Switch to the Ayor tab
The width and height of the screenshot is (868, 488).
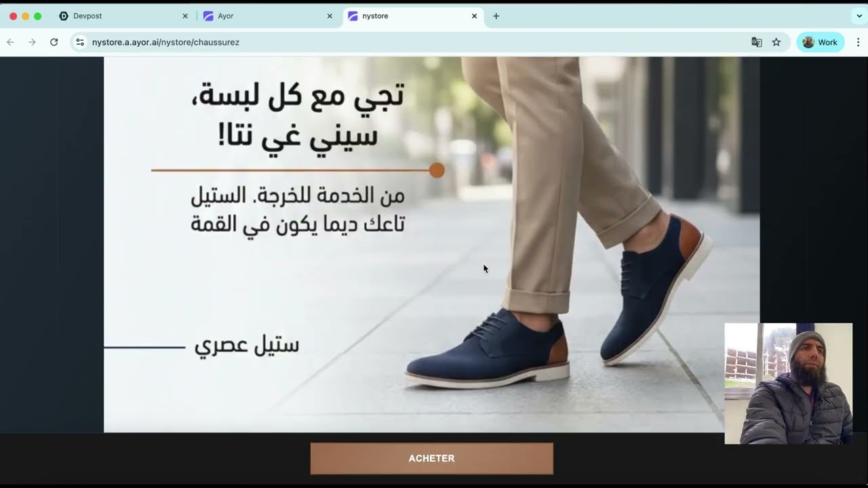268,16
